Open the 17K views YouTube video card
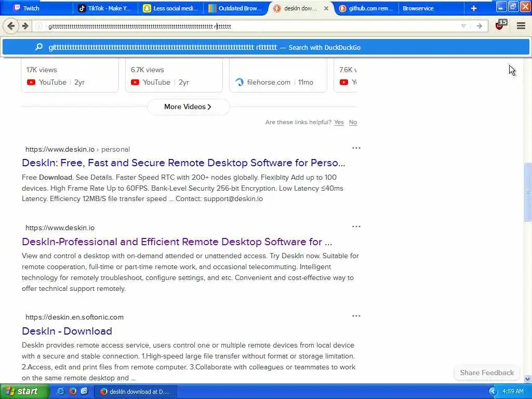 [70, 75]
